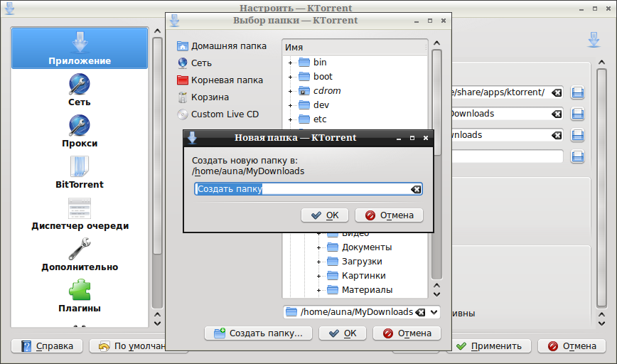Screen dimensions: 617x364
Task: Browse folder for share/apps/ktorrent path
Action: click(578, 92)
